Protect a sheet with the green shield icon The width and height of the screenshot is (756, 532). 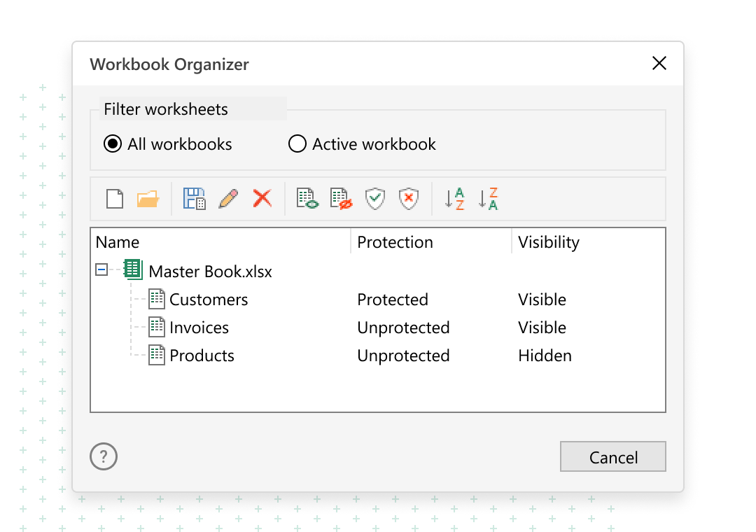pyautogui.click(x=374, y=198)
